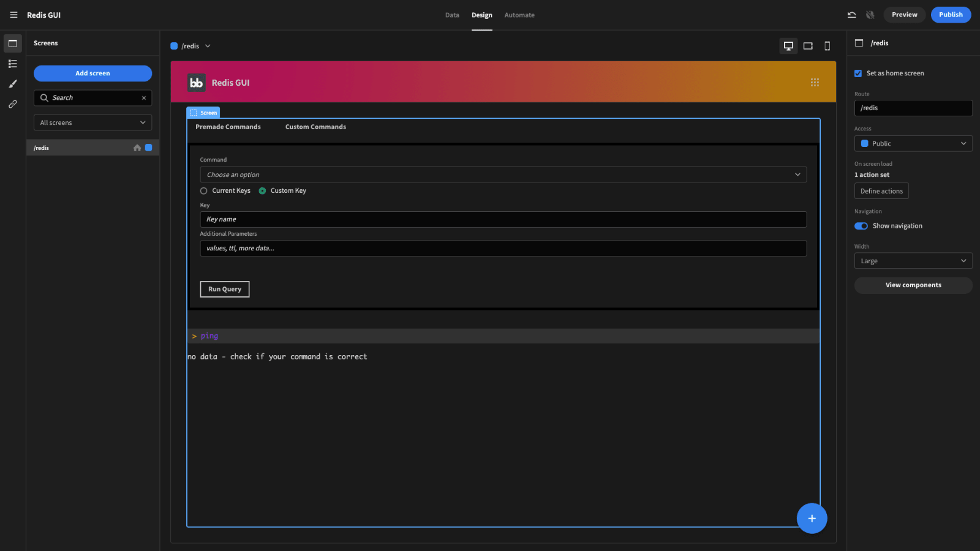This screenshot has width=980, height=551.
Task: Toggle Set as home screen checkbox
Action: (x=858, y=73)
